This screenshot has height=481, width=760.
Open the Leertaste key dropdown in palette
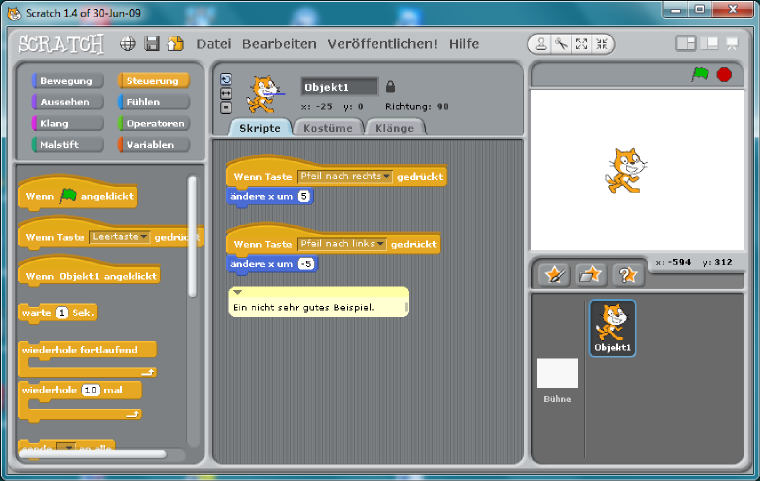point(119,237)
